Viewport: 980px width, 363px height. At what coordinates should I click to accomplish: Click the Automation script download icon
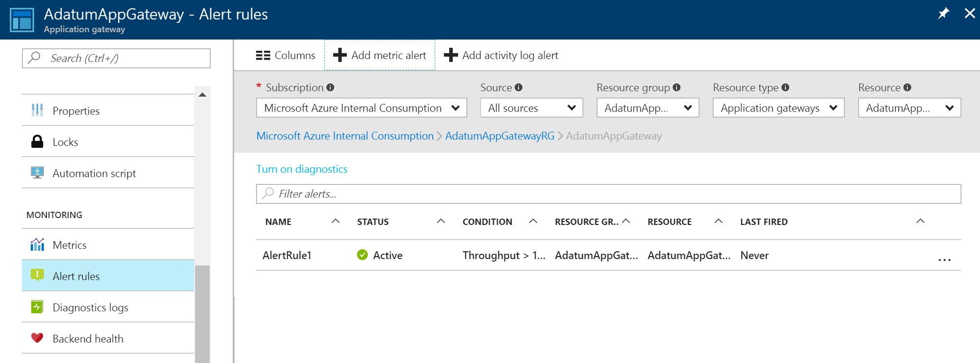pyautogui.click(x=37, y=173)
